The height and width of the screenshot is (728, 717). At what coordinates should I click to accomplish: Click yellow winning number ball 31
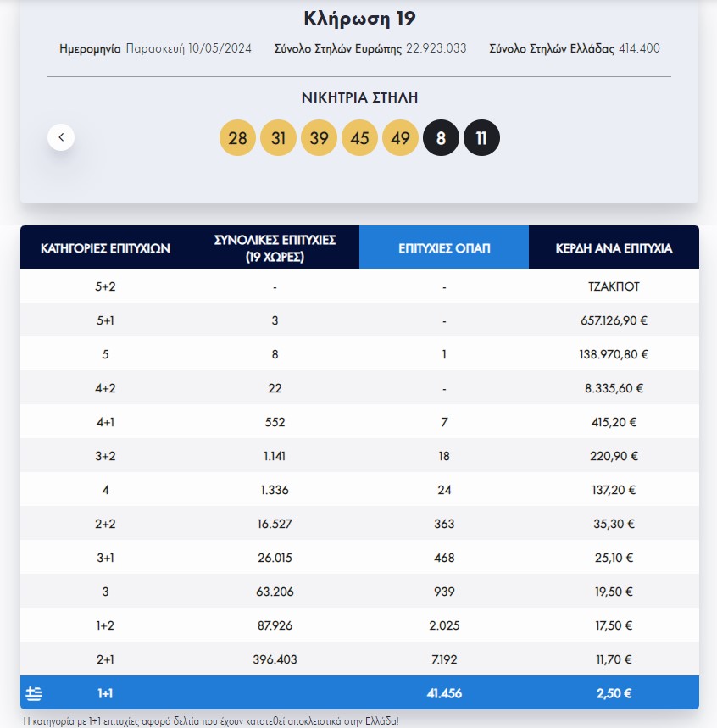278,138
